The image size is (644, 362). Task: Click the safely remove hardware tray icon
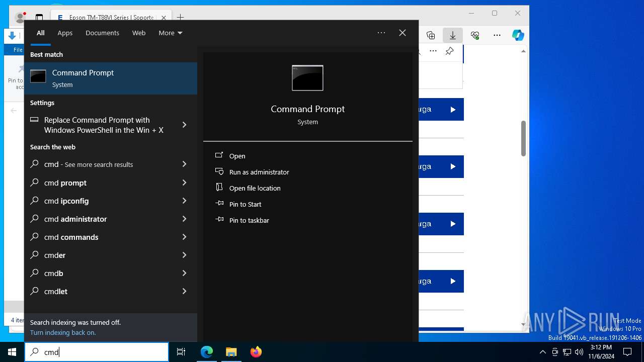[555, 352]
